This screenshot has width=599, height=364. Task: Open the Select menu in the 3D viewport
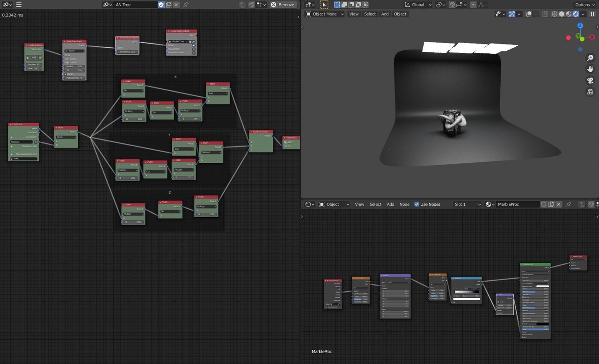[x=370, y=14]
